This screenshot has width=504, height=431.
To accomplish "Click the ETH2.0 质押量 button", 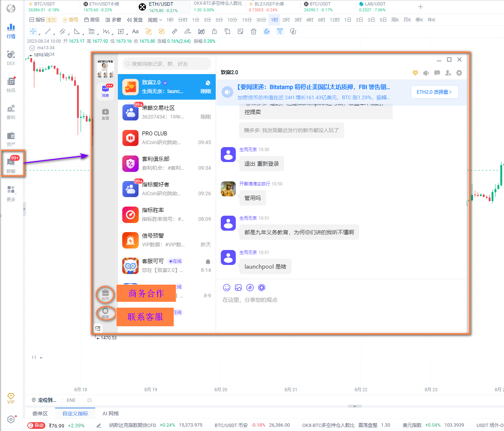I will coord(434,92).
